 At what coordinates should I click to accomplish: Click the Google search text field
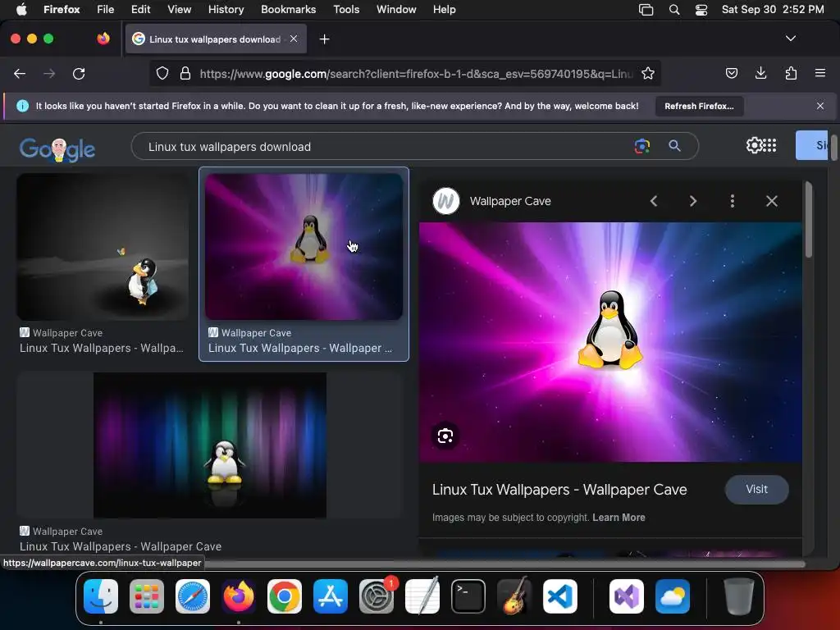(x=386, y=146)
